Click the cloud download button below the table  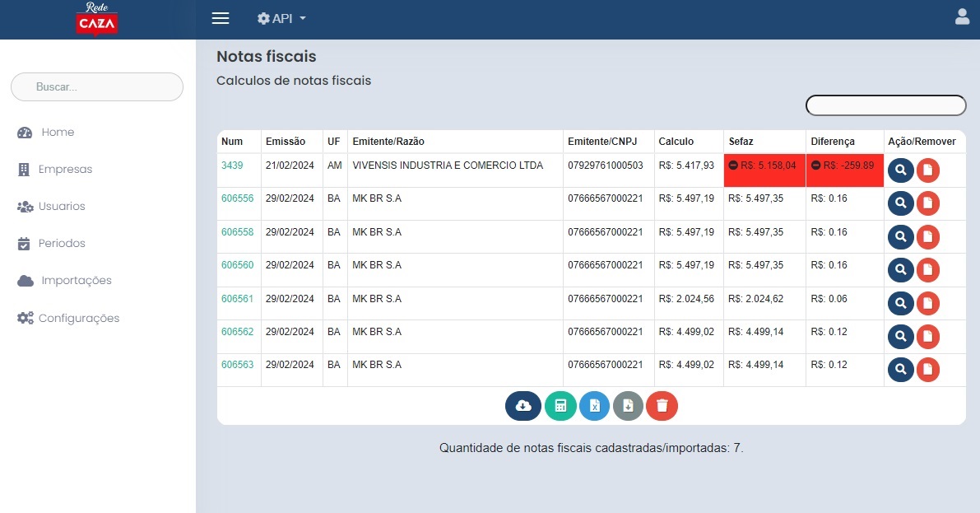(x=523, y=406)
